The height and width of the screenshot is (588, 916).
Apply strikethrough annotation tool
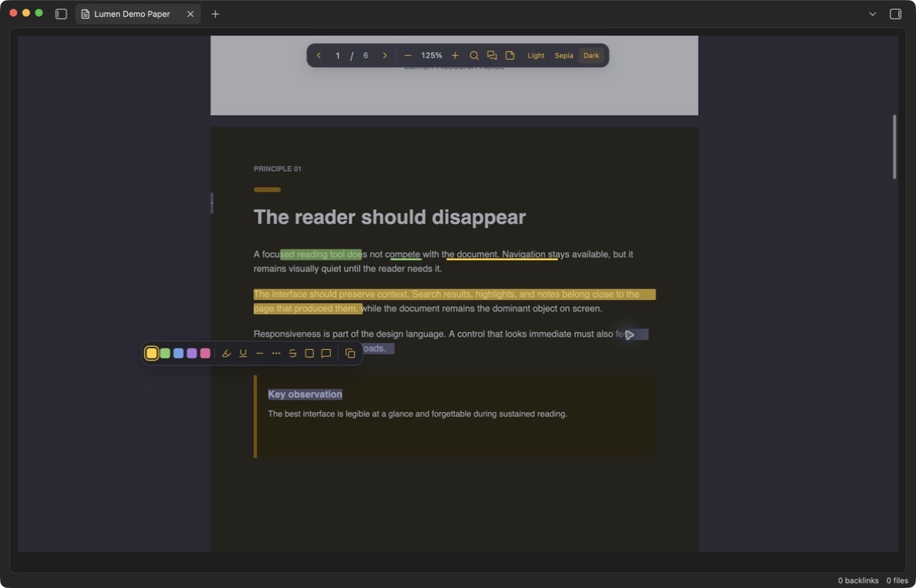pos(293,353)
